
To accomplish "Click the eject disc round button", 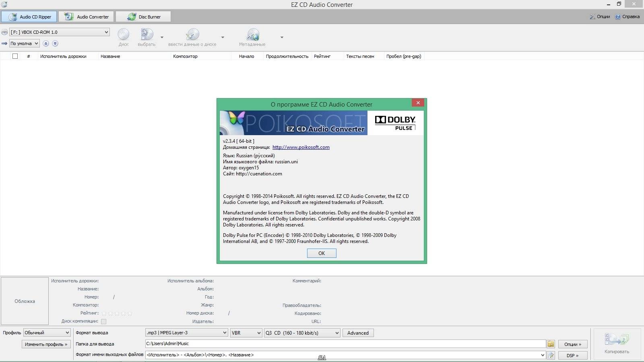I will click(46, 43).
